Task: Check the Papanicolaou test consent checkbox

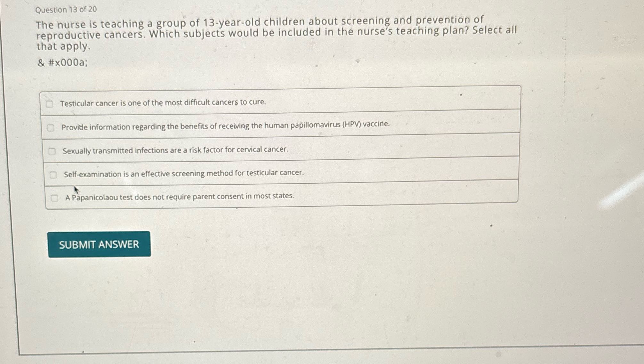Action: point(54,198)
